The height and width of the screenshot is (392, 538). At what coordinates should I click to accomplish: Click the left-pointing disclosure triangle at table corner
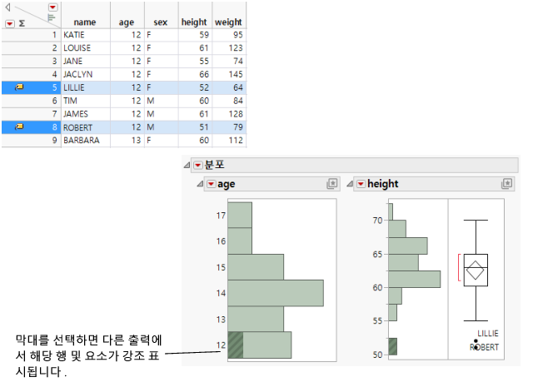point(7,7)
